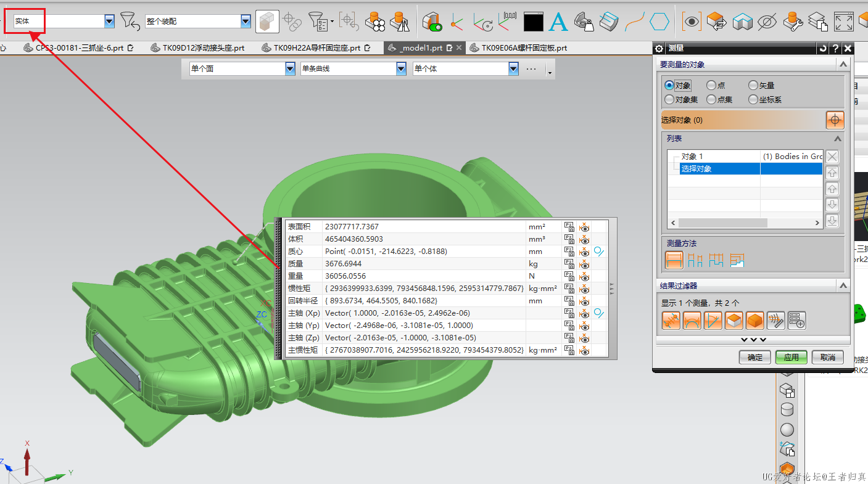Select the fourth stepped measurement method icon
Image resolution: width=868 pixels, height=484 pixels.
(737, 261)
